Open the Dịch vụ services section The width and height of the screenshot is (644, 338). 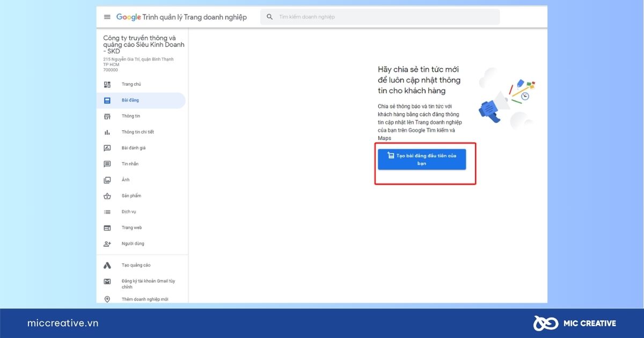[141, 212]
